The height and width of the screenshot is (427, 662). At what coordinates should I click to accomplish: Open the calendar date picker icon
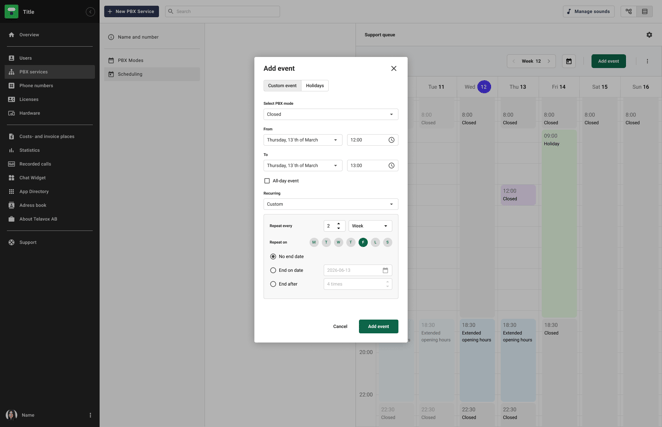[569, 61]
